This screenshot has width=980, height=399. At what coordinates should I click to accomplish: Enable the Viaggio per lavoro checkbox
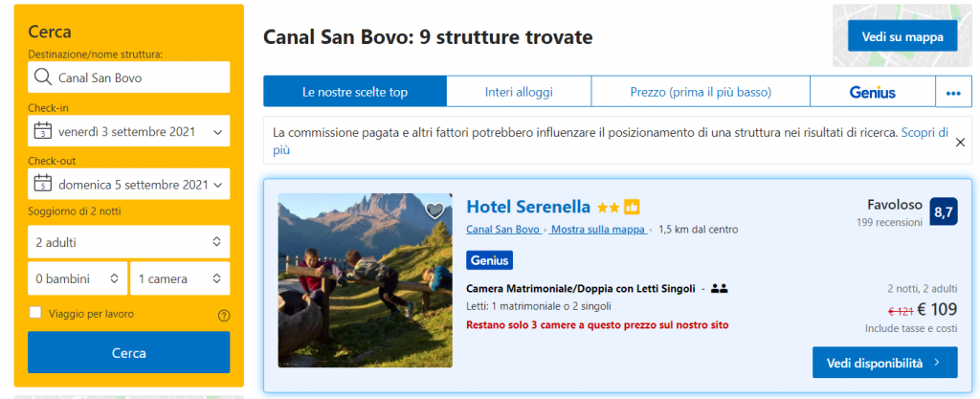[x=35, y=313]
